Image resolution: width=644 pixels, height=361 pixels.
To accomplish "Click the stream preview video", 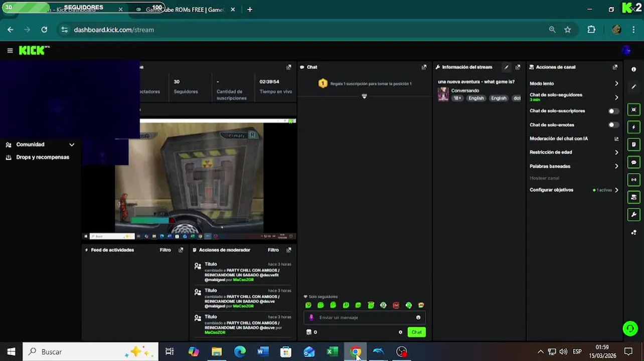I will point(189,179).
